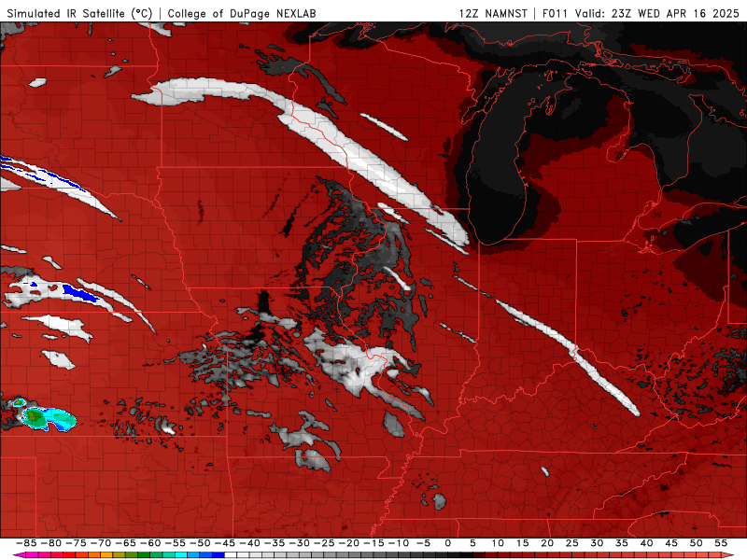Click the 'Simulated IR Satellite (°C)' title text
This screenshot has width=747, height=560.
(79, 14)
